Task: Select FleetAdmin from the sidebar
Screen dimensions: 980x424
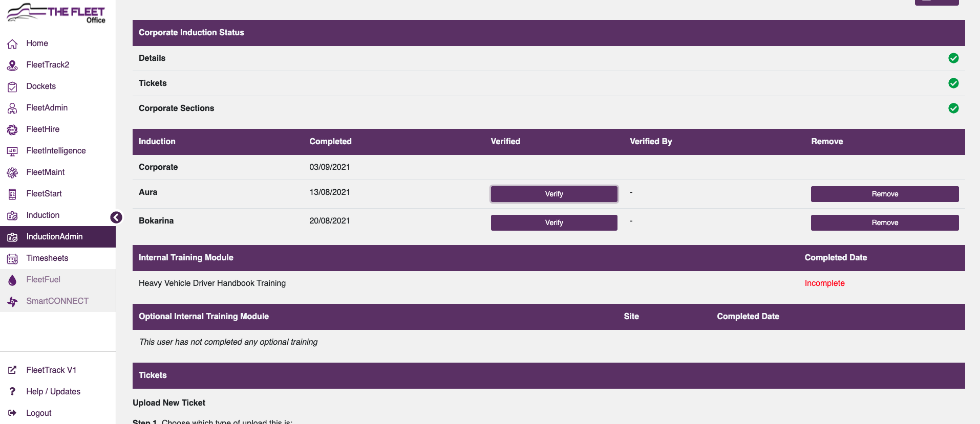Action: (x=58, y=108)
